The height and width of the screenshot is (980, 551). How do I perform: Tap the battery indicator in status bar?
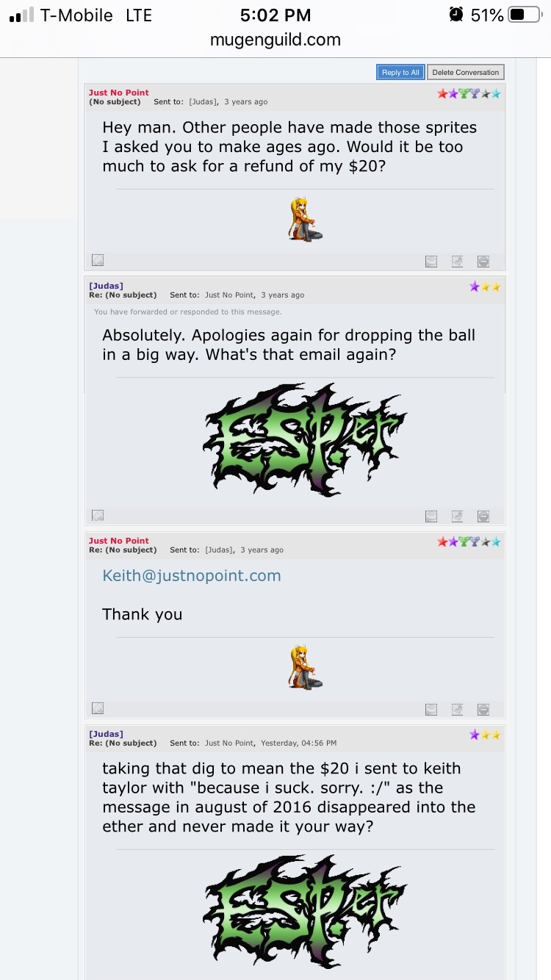tap(525, 15)
